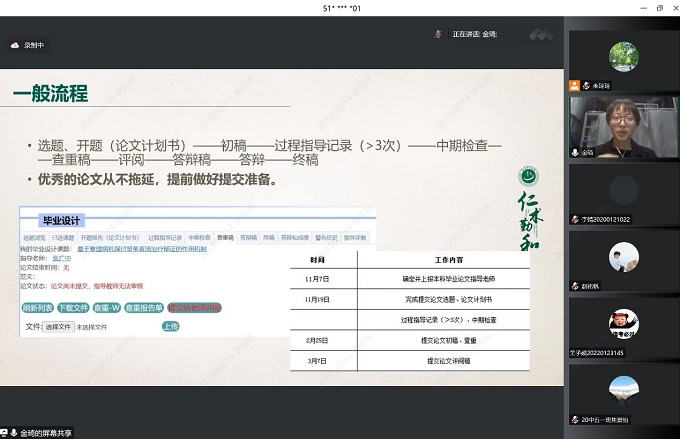
Task: Open the view layout switcher icon
Action: 541,34
